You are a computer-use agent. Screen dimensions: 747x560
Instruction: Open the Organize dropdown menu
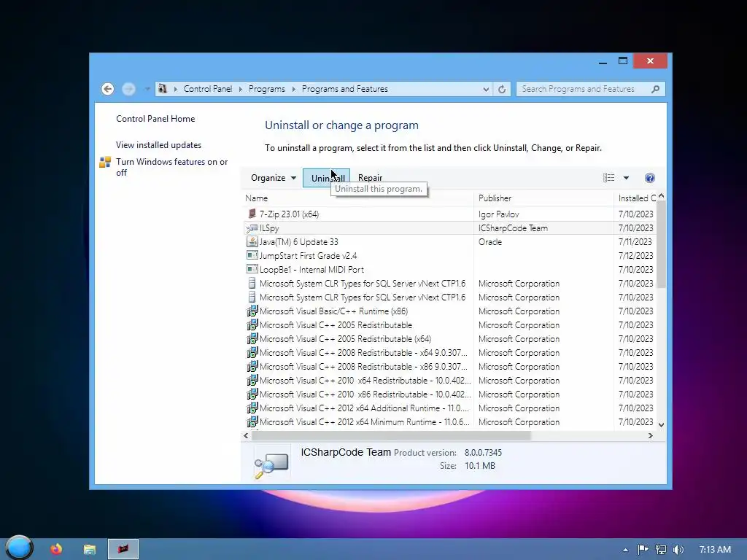[274, 178]
